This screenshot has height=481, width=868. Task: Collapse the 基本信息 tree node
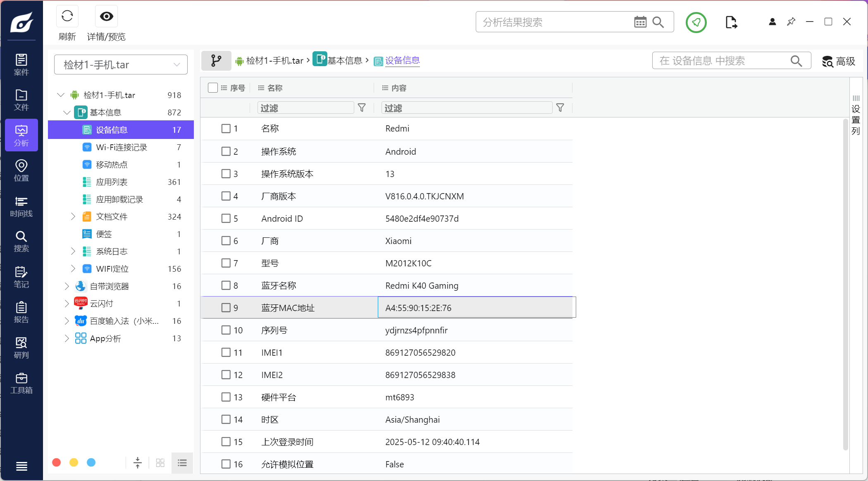pos(67,112)
